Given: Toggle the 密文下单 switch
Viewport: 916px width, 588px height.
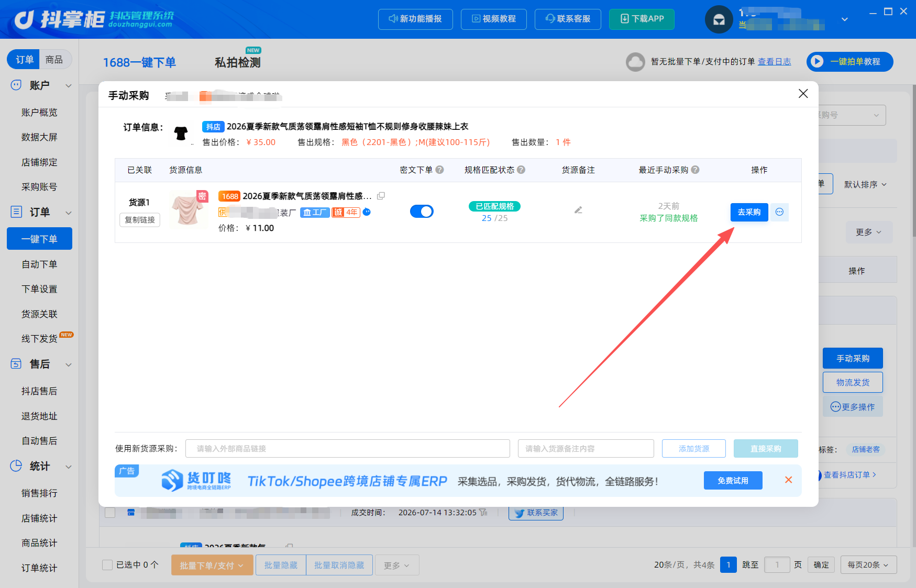Looking at the screenshot, I should point(422,212).
